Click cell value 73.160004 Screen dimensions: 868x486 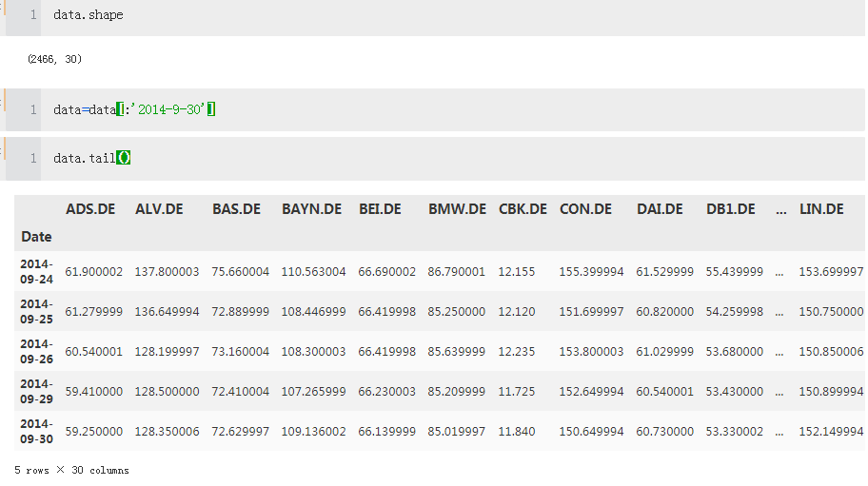click(240, 351)
